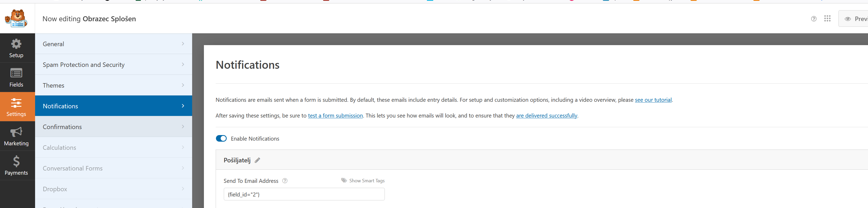
Task: Toggle Enable Notifications switch
Action: pyautogui.click(x=221, y=138)
